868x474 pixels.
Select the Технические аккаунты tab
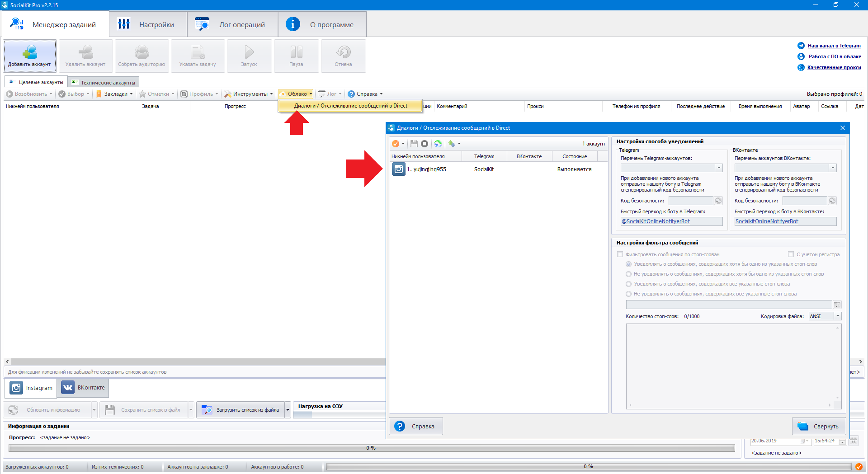(x=104, y=82)
